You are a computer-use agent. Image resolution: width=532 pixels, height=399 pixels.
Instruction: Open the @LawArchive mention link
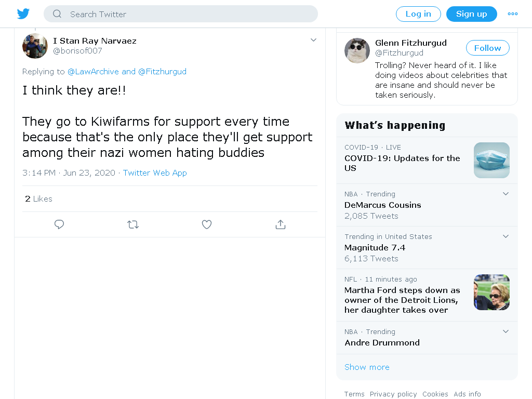(x=93, y=72)
